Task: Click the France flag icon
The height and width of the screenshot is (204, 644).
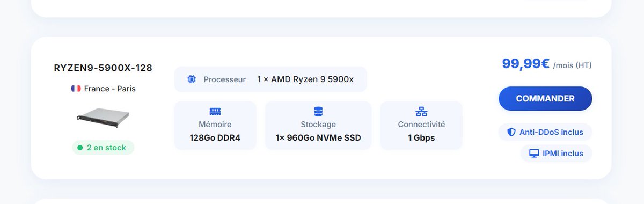Action: [x=76, y=89]
